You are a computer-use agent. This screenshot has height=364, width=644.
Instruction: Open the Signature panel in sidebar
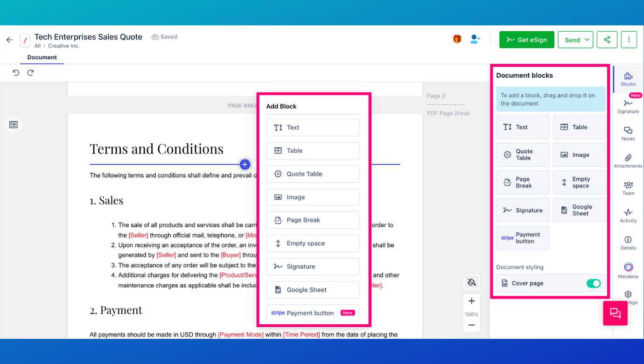point(628,106)
